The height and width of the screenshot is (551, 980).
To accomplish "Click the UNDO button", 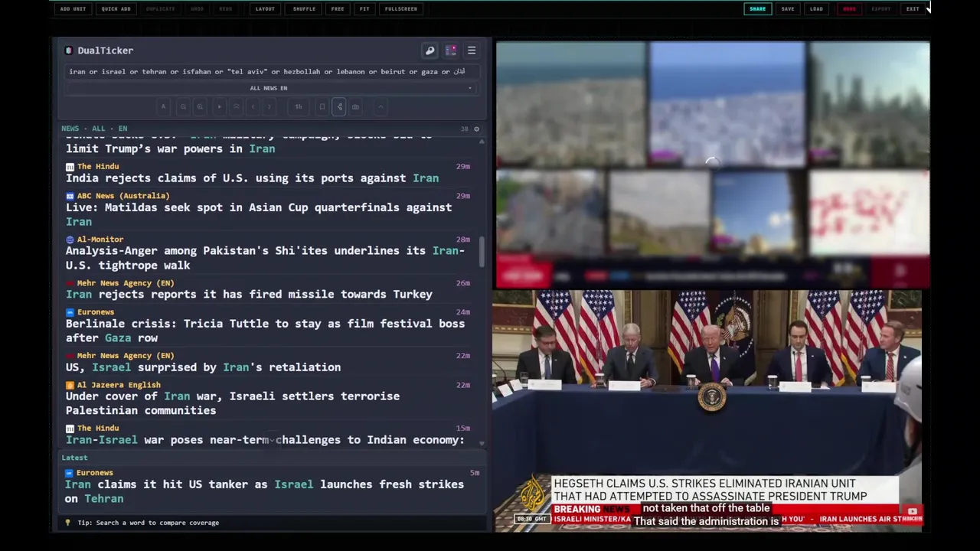I will pyautogui.click(x=197, y=9).
